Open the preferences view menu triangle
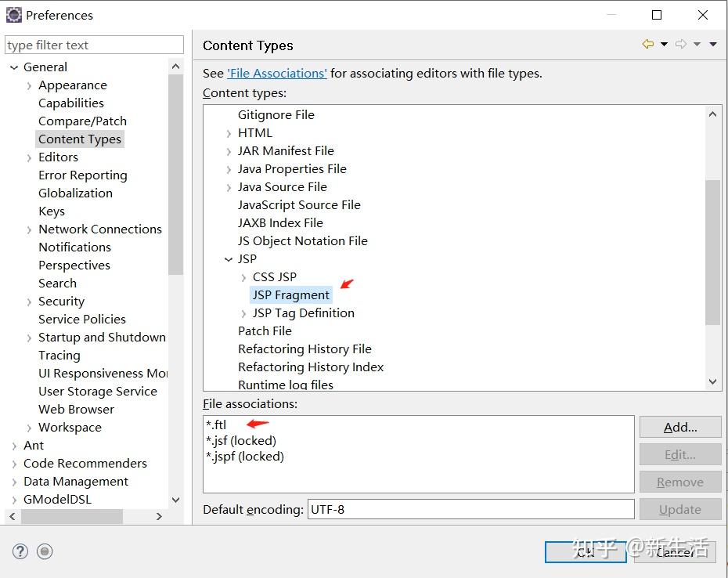This screenshot has height=578, width=728. click(x=713, y=45)
